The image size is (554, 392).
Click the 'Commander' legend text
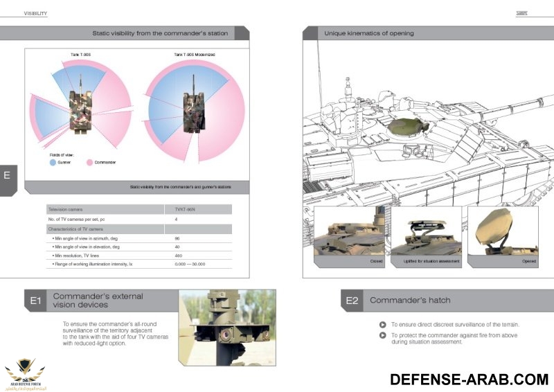(105, 163)
